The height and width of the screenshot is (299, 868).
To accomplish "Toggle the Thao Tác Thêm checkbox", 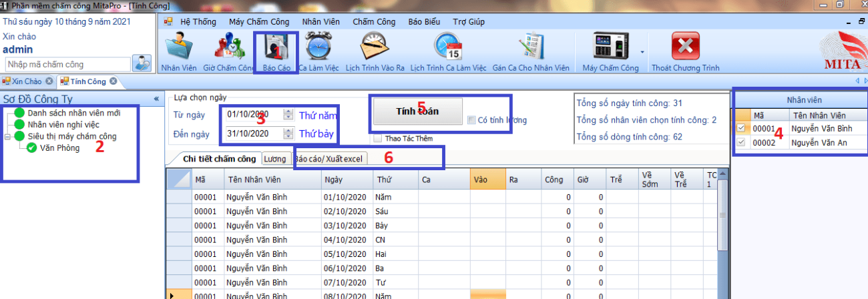I will 377,138.
